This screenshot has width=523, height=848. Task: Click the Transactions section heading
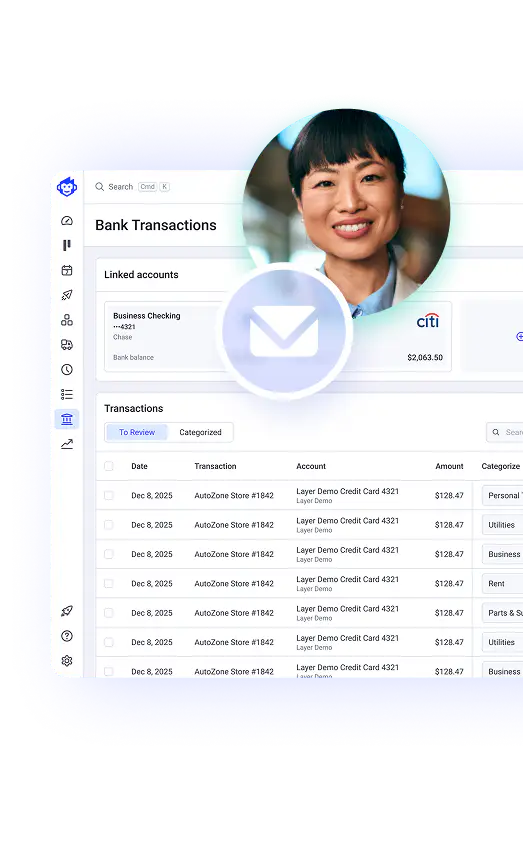134,408
